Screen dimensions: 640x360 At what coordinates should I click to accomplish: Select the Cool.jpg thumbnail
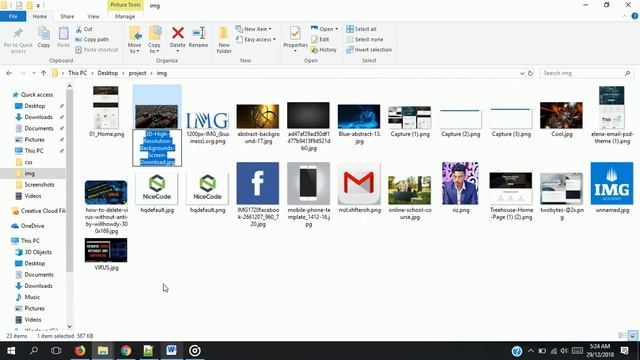(561, 116)
